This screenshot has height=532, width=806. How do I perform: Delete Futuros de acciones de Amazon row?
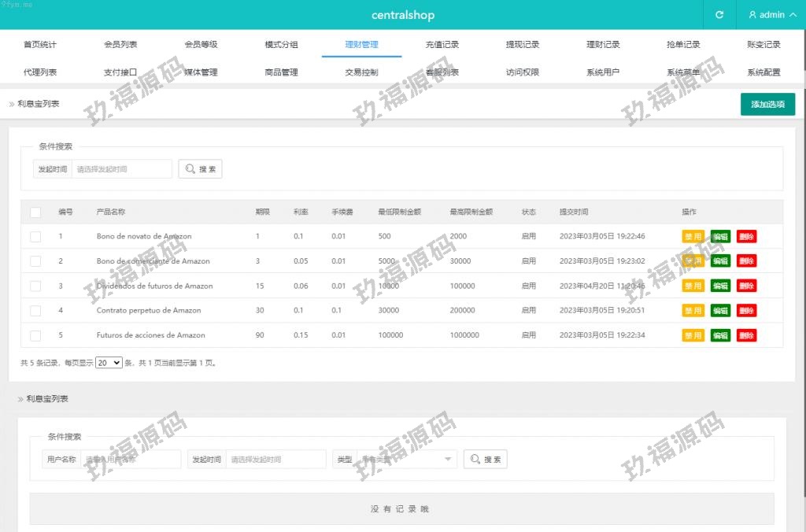point(746,335)
